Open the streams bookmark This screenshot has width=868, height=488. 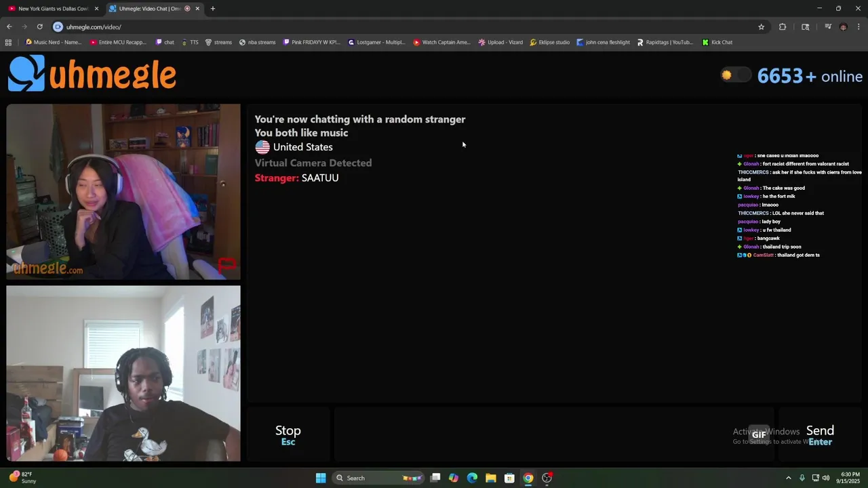point(218,42)
